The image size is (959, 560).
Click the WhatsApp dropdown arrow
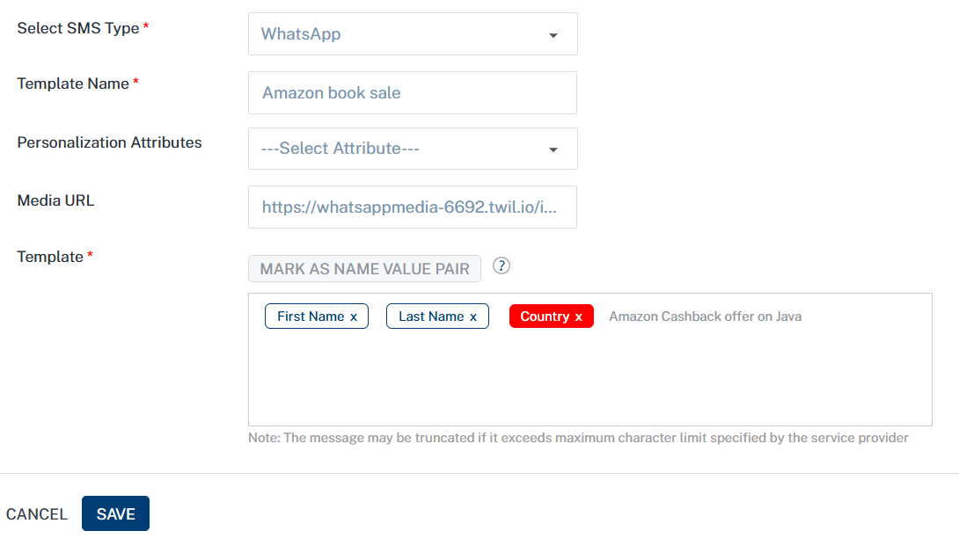point(553,35)
